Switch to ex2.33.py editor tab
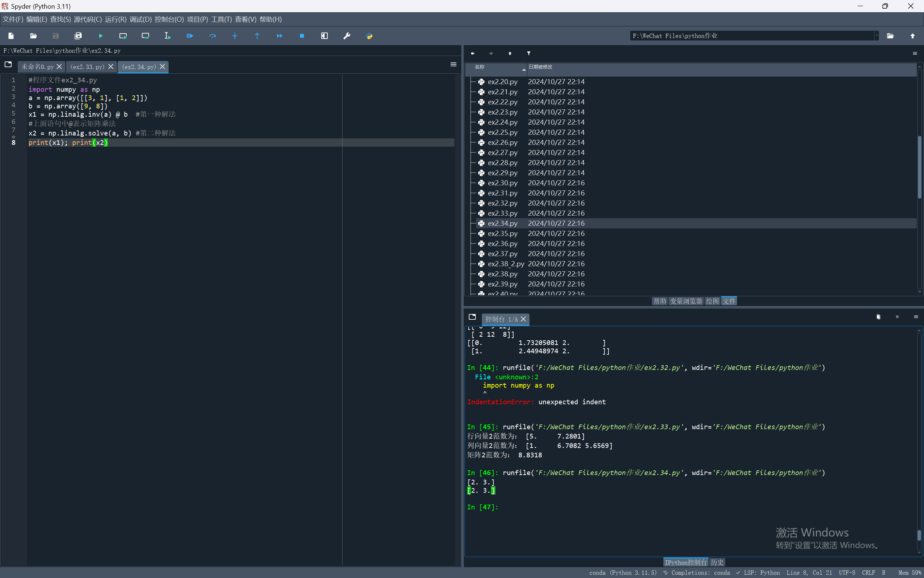The image size is (924, 578). tap(87, 67)
